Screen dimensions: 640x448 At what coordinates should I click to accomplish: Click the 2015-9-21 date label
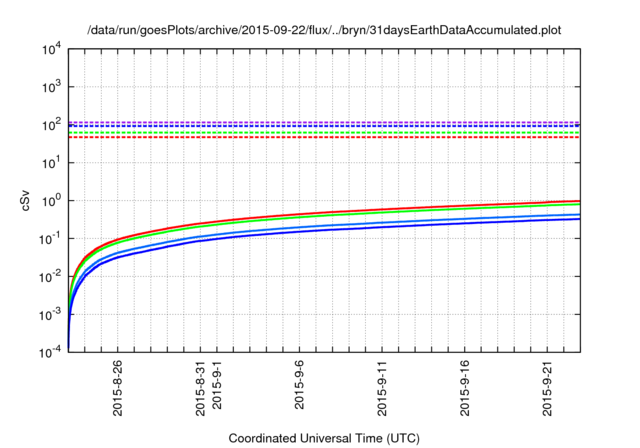coord(547,388)
